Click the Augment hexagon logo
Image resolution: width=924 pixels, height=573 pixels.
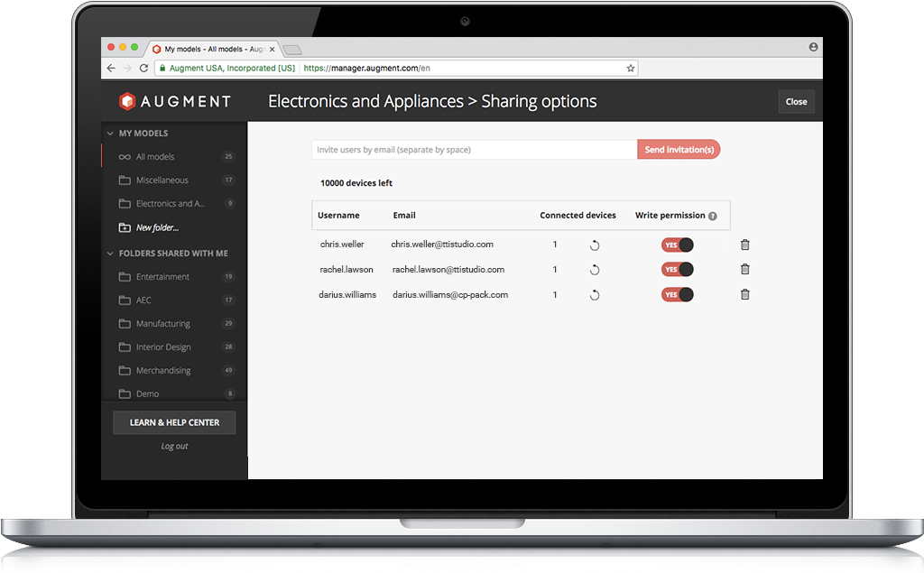126,101
